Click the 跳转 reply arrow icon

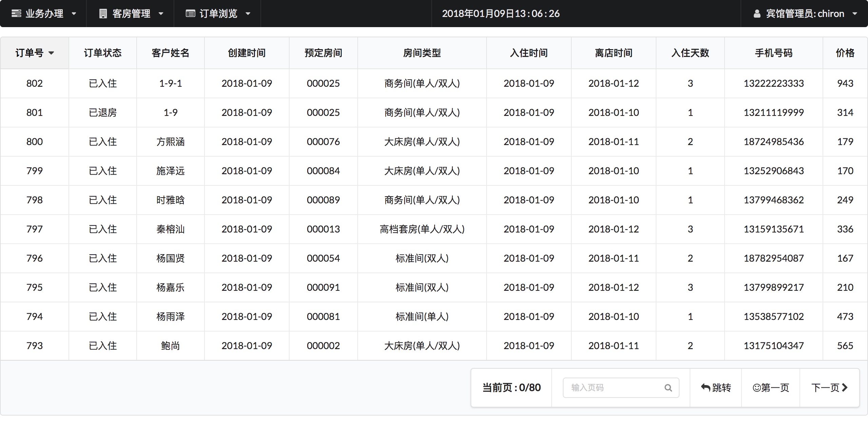coord(705,387)
